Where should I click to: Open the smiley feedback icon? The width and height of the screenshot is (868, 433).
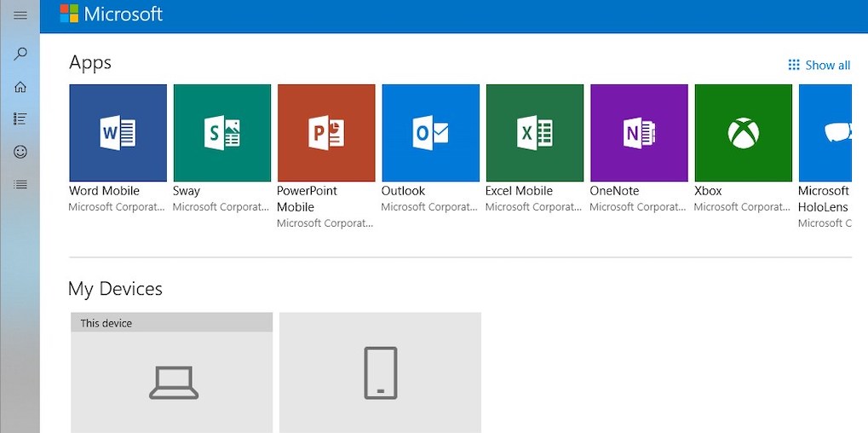tap(20, 152)
